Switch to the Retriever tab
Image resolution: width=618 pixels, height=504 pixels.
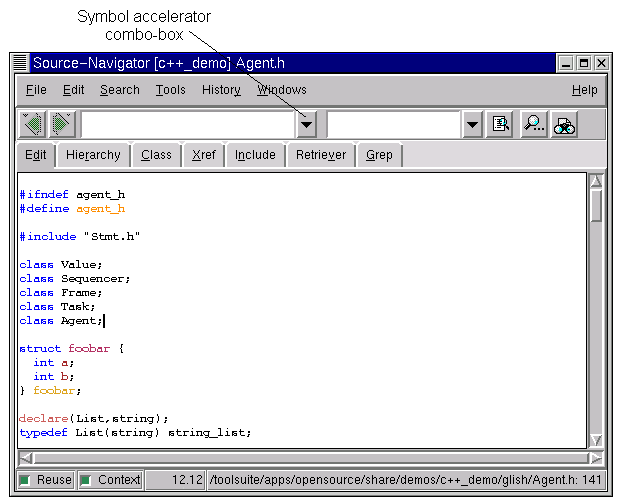coord(321,155)
